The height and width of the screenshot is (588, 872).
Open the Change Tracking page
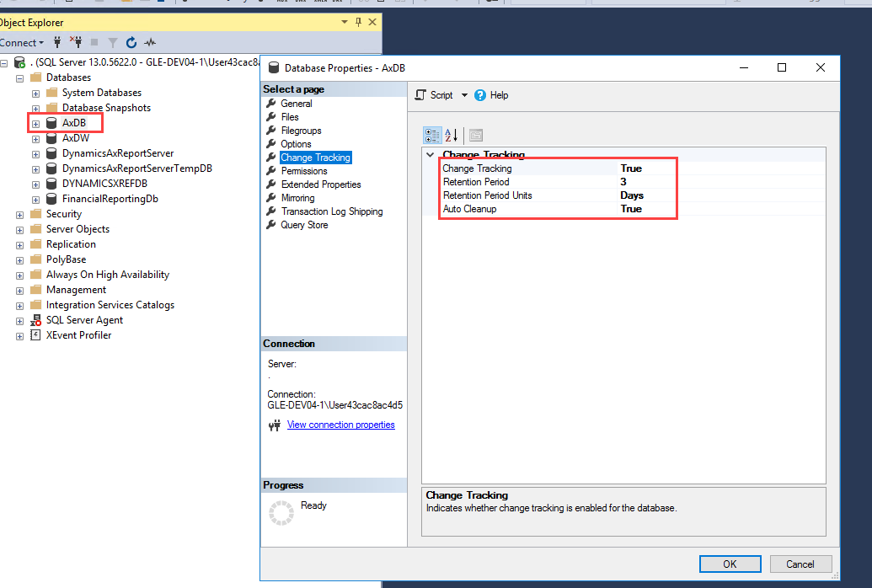coord(315,158)
